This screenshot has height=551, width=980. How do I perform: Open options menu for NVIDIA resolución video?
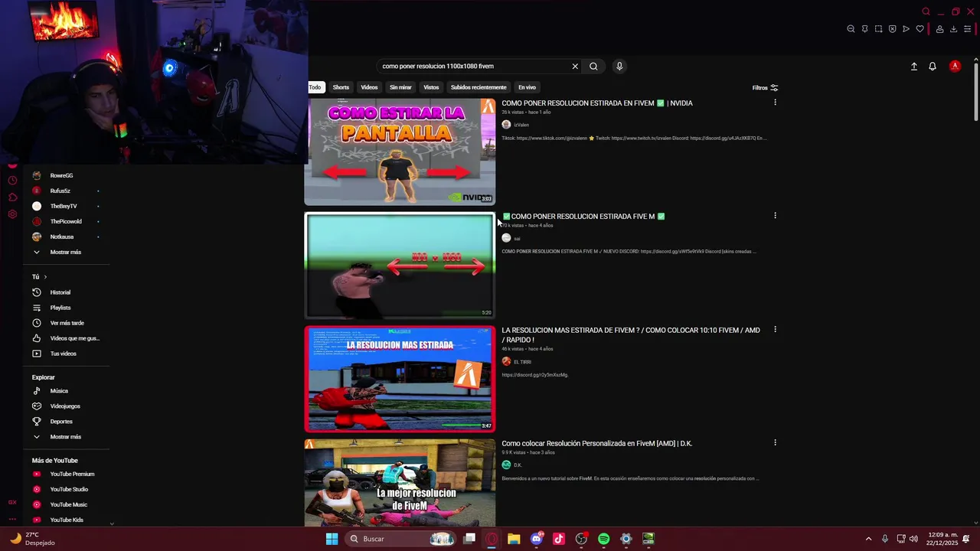click(775, 103)
